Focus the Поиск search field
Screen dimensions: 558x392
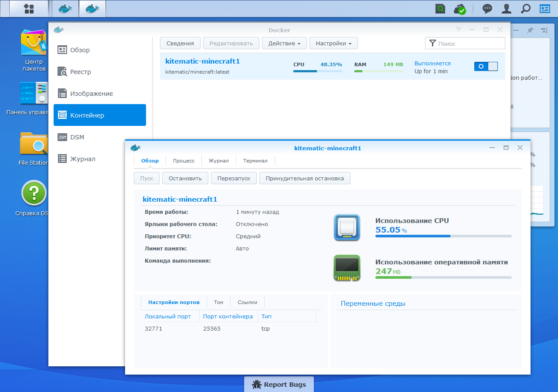465,43
